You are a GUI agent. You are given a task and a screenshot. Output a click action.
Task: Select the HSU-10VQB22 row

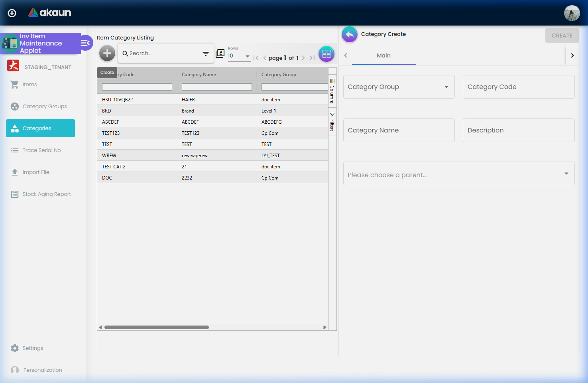(x=212, y=100)
